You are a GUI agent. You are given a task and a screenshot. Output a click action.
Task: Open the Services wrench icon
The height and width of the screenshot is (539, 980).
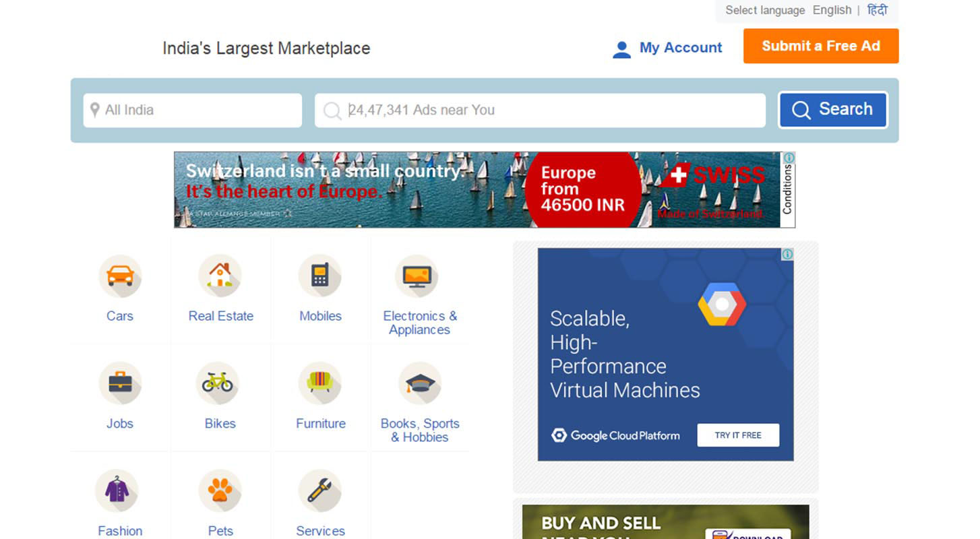pyautogui.click(x=320, y=490)
